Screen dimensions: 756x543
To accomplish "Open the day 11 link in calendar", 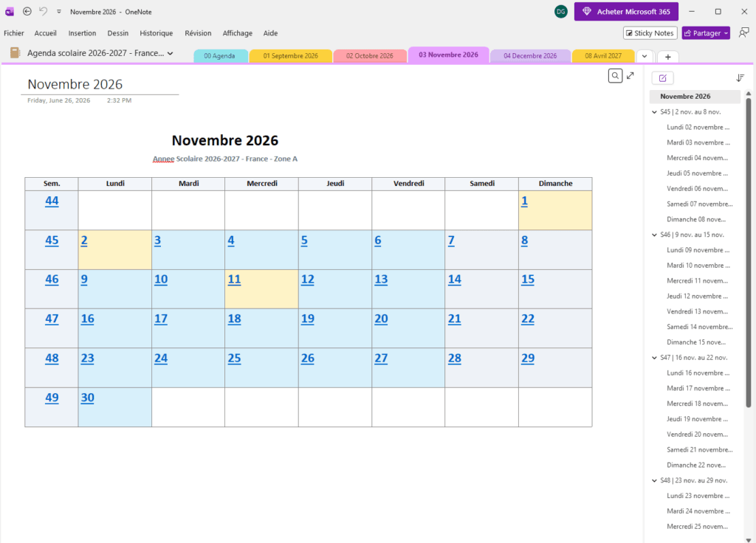I will click(x=234, y=280).
